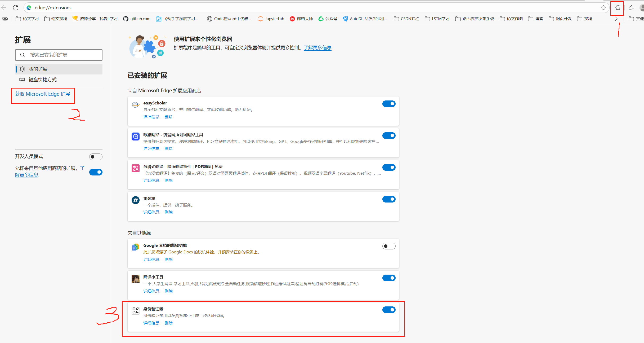Open 详细信息 for 集装箱
The image size is (644, 343).
pos(151,212)
